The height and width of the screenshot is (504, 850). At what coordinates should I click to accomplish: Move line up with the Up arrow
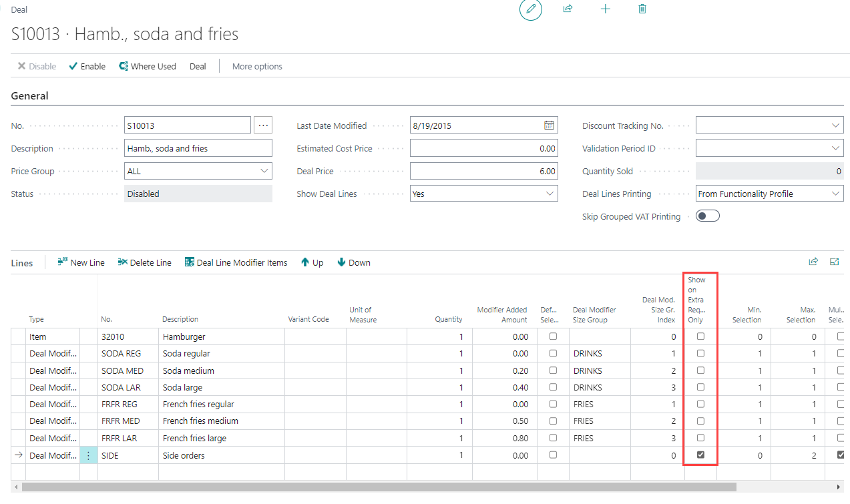point(312,263)
